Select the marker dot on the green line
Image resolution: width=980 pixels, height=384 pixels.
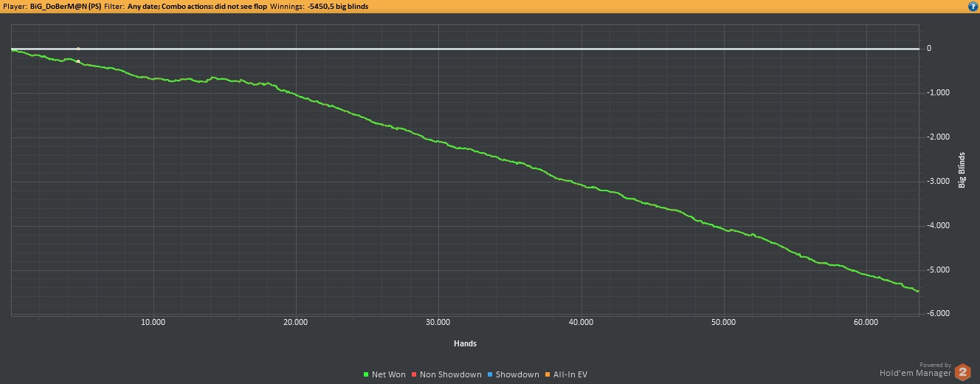(x=78, y=61)
